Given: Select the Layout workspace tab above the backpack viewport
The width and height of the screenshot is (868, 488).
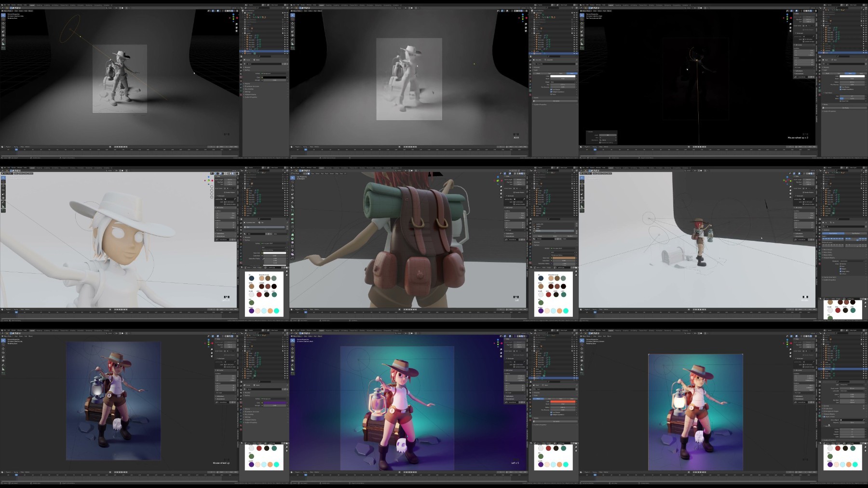Looking at the screenshot, I should pyautogui.click(x=321, y=167).
